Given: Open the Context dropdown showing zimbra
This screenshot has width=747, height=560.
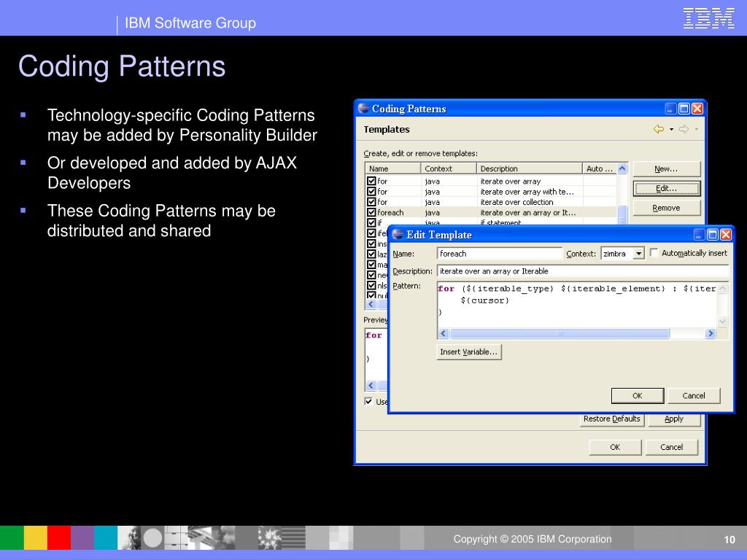Looking at the screenshot, I should [638, 253].
